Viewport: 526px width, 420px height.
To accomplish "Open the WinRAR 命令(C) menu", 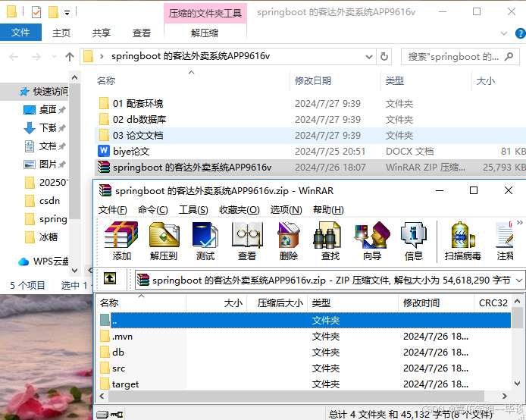I will click(x=153, y=210).
